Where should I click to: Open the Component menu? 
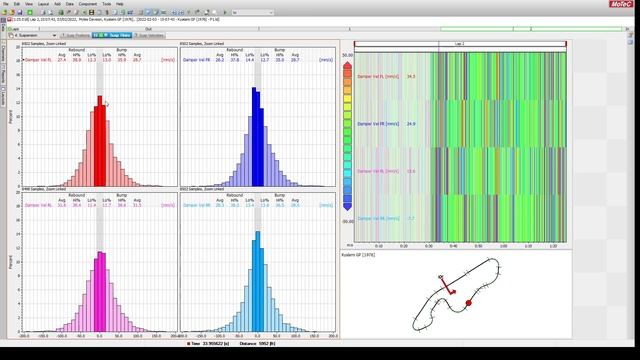[x=88, y=4]
